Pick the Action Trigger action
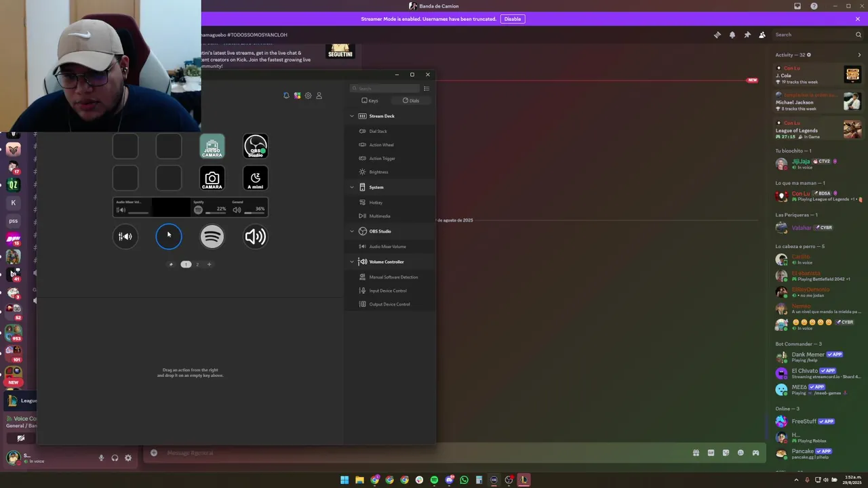The image size is (868, 488). (390, 159)
